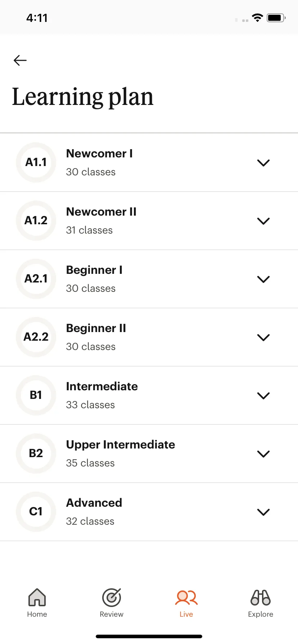Image resolution: width=298 pixels, height=644 pixels.
Task: Expand the Upper Intermediate chevron
Action: 263,454
